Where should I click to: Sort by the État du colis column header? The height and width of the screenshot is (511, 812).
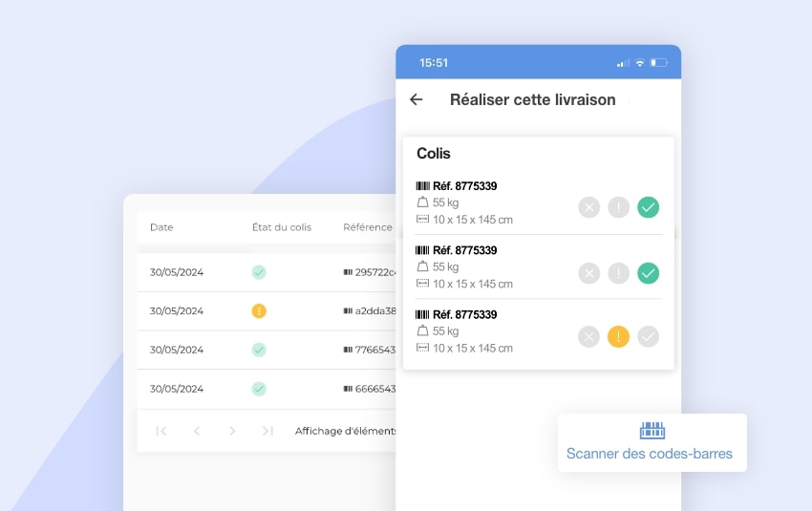pyautogui.click(x=281, y=227)
